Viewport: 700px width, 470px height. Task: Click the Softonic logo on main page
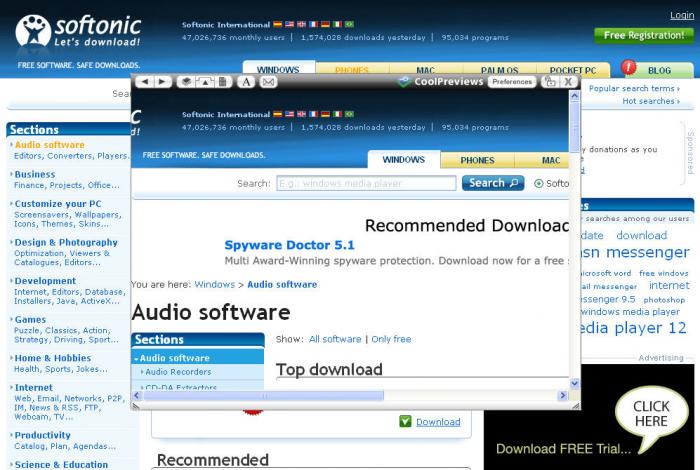[x=78, y=31]
